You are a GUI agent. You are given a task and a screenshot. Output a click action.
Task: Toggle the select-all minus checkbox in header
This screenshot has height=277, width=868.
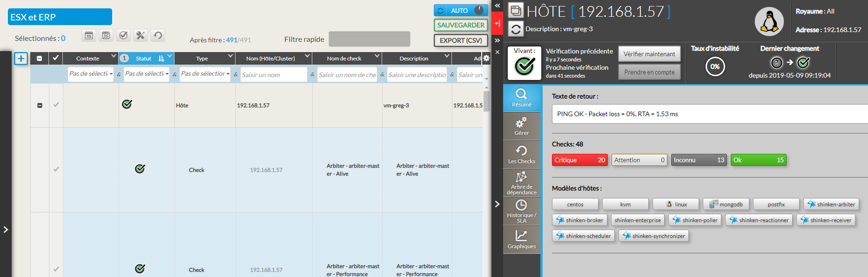pyautogui.click(x=40, y=59)
